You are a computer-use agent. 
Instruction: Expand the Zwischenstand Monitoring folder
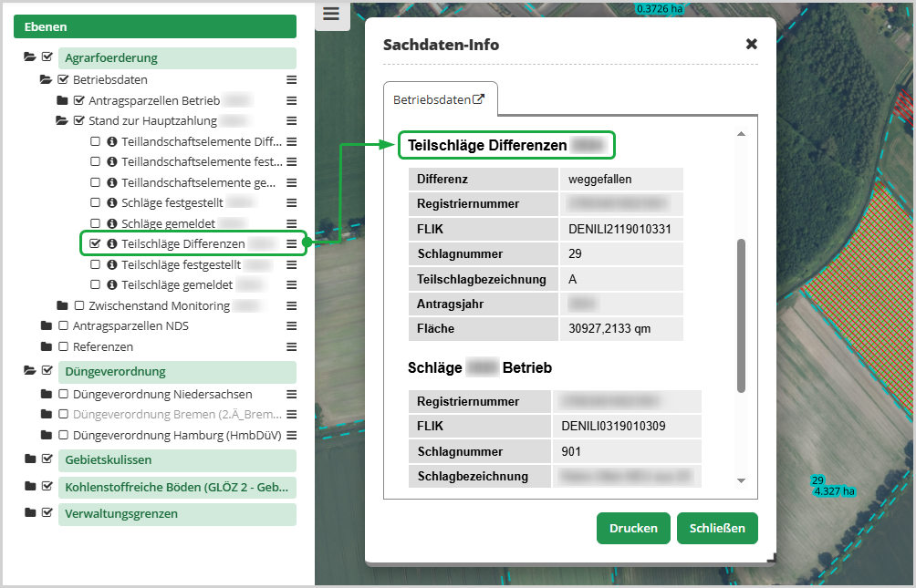click(62, 305)
